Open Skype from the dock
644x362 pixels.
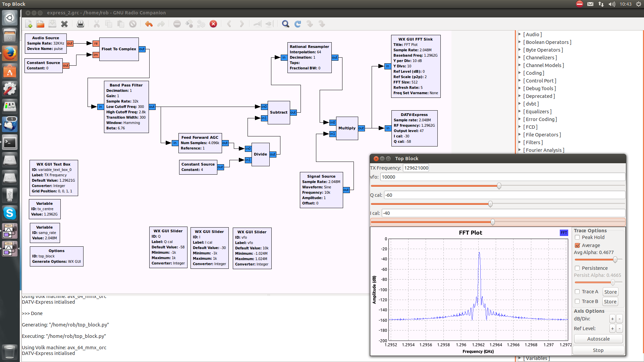(10, 213)
